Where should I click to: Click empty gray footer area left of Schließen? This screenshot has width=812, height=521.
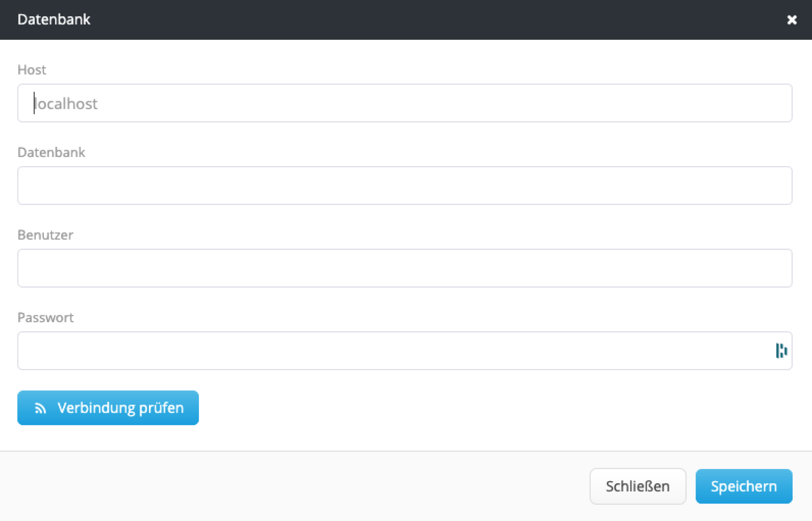[x=284, y=486]
